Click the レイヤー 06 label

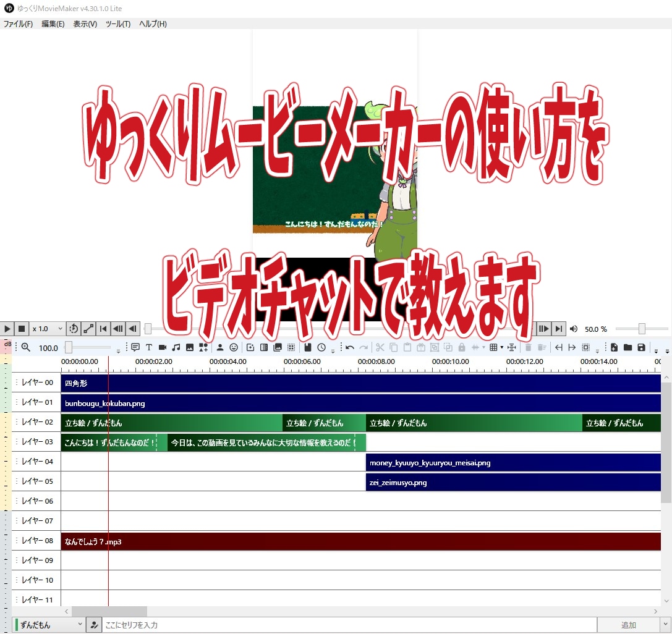pyautogui.click(x=37, y=501)
